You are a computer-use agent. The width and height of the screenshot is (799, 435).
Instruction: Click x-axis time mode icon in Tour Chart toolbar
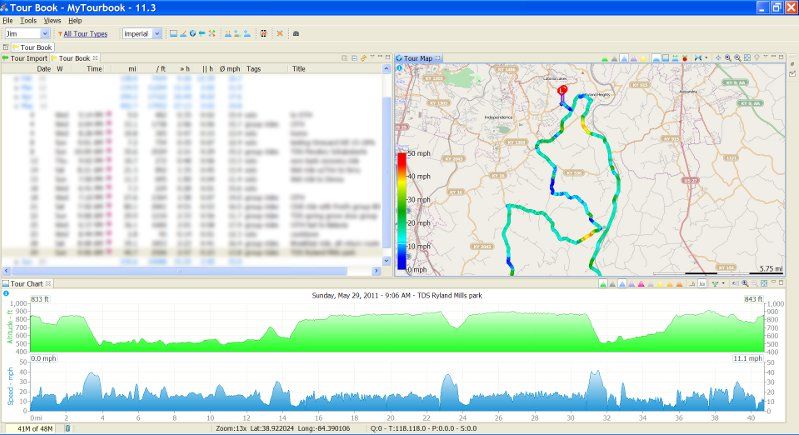pos(692,284)
